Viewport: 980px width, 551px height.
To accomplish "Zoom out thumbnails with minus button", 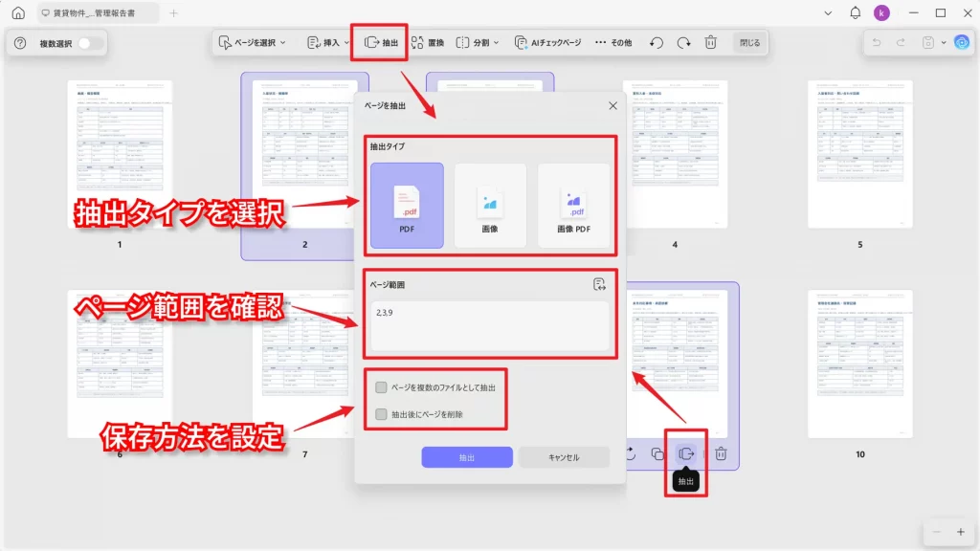I will [936, 532].
